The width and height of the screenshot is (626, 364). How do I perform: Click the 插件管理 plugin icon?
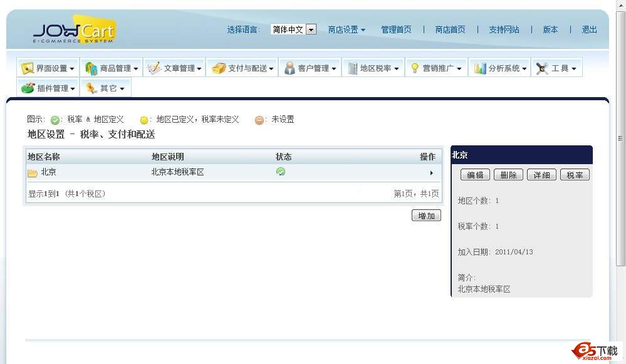(x=28, y=88)
